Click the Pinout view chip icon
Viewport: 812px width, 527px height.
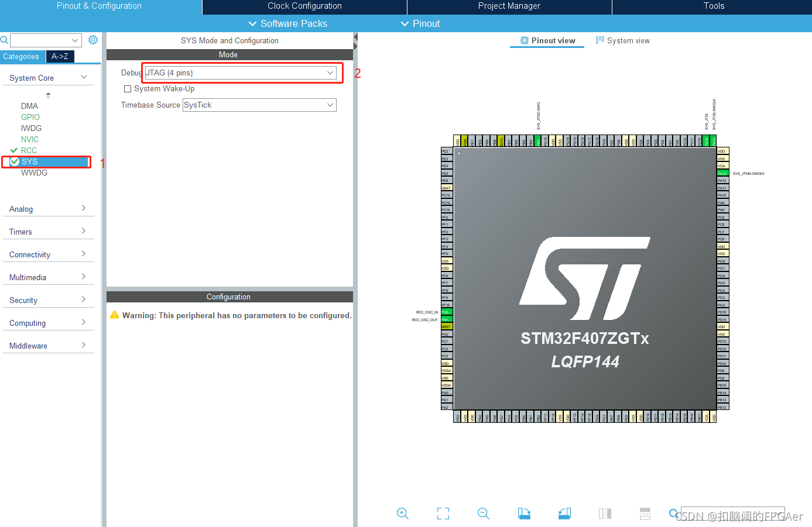525,40
